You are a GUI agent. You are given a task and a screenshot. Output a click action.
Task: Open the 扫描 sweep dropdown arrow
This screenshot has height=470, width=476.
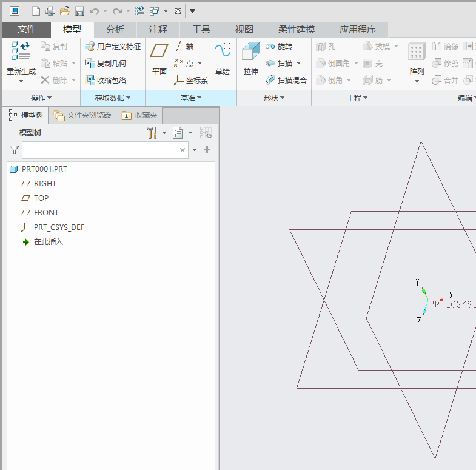[298, 63]
